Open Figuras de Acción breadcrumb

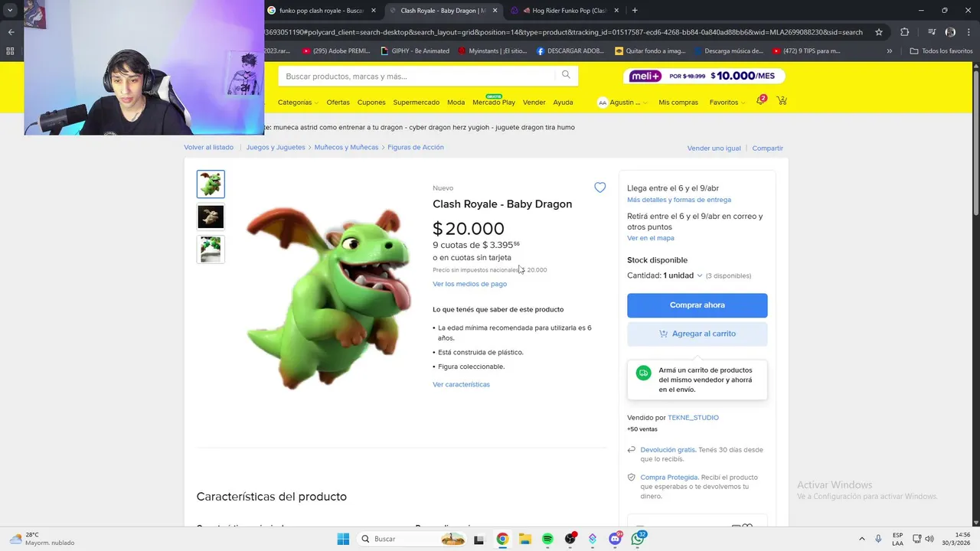tap(416, 147)
